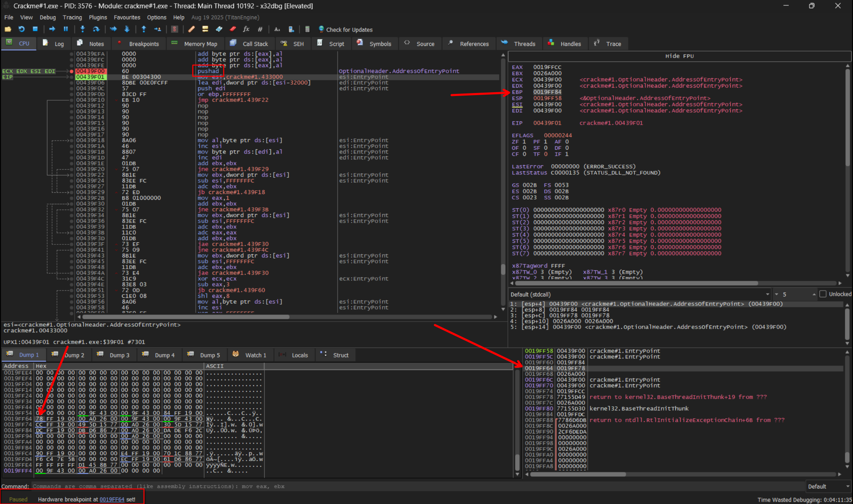Open the calculator toolbar icon
The image size is (853, 504).
(x=308, y=29)
